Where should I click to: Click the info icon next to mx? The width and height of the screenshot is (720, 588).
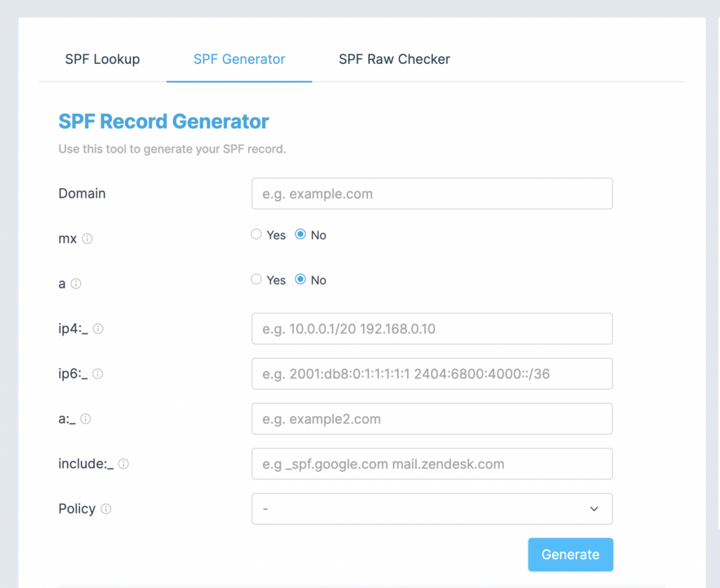pos(86,238)
